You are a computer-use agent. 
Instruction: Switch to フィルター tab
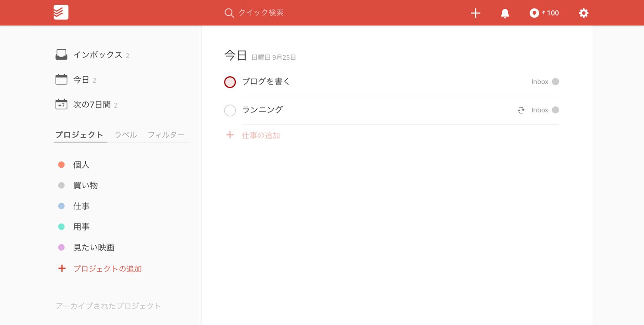point(166,135)
